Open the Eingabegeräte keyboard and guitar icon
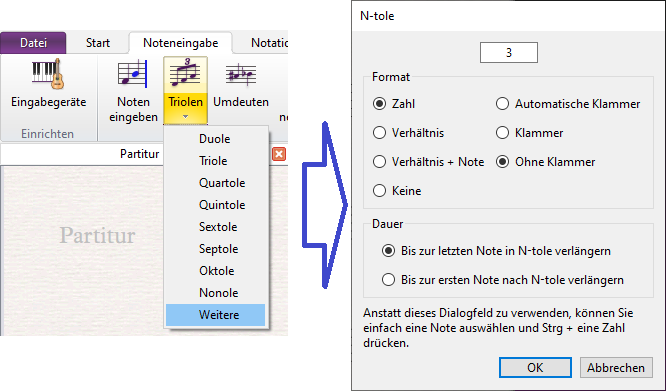Viewport: 670px width, 391px height. click(x=48, y=74)
